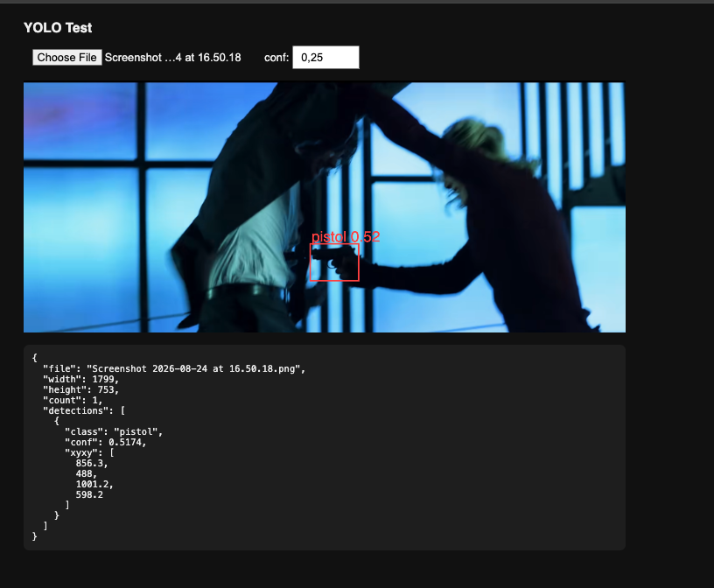Click the "conf": 0.5174 line

pyautogui.click(x=106, y=442)
